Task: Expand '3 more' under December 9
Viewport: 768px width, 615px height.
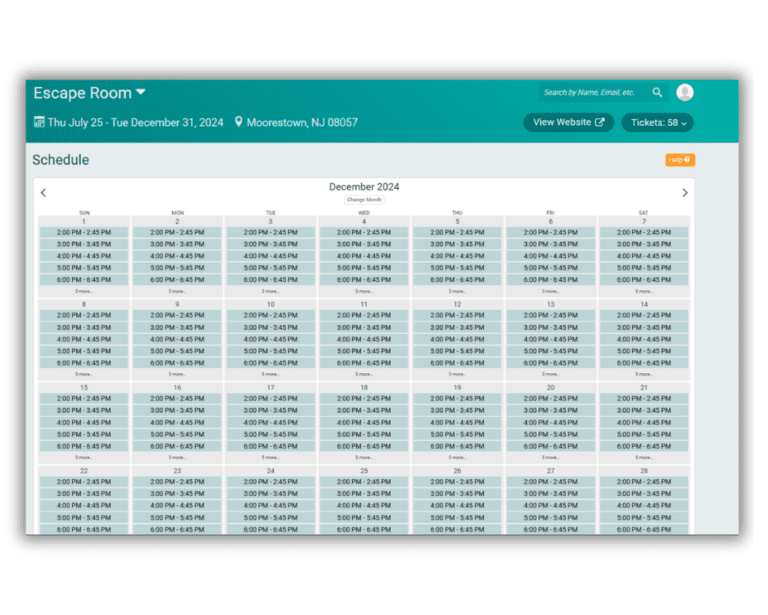Action: [177, 374]
